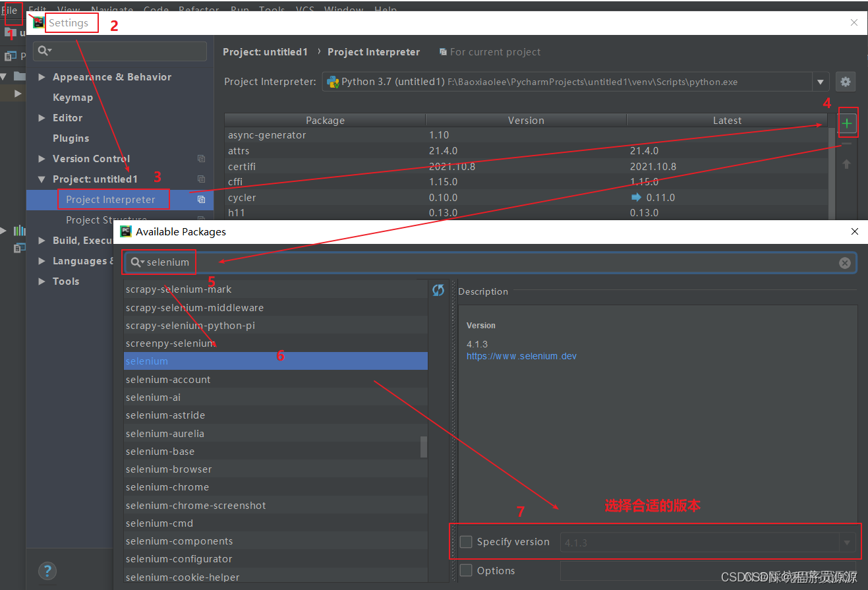The width and height of the screenshot is (868, 590).
Task: Expand the Build, Execution section
Action: click(x=42, y=241)
